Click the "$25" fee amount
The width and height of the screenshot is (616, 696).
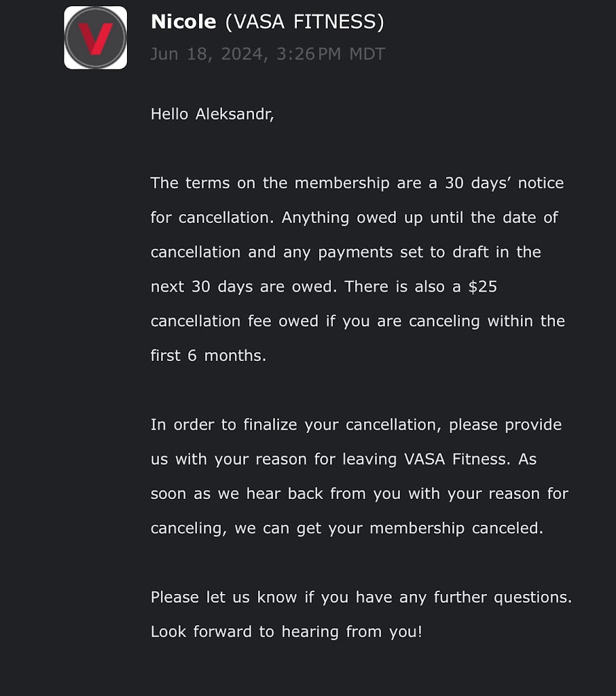[x=482, y=286]
